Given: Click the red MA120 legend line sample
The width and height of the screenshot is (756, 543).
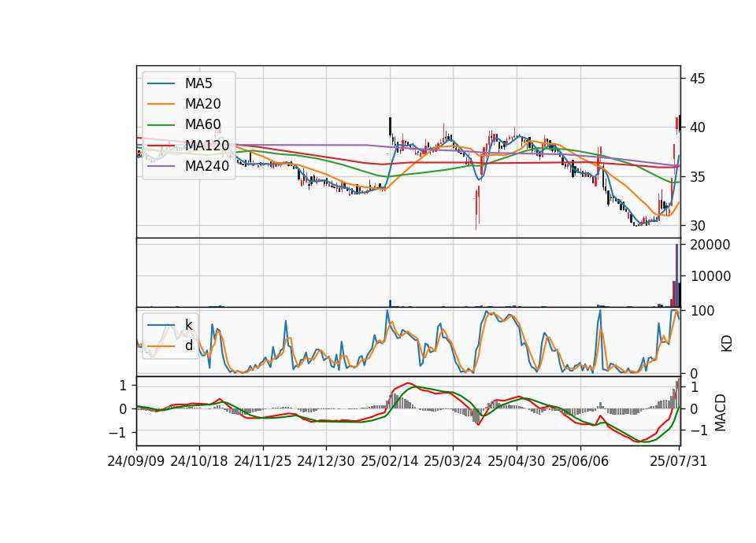Looking at the screenshot, I should [x=161, y=146].
